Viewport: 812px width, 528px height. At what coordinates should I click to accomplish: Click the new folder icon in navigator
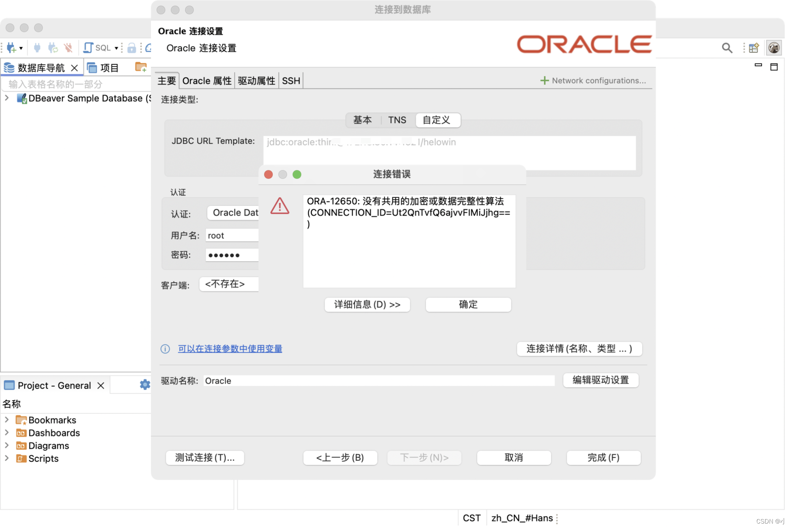coord(141,67)
